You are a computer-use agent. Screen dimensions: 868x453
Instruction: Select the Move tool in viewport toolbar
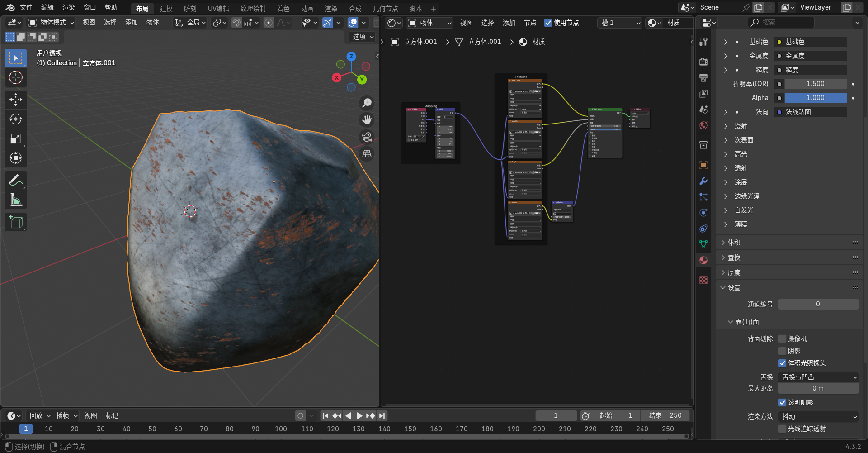pyautogui.click(x=16, y=100)
